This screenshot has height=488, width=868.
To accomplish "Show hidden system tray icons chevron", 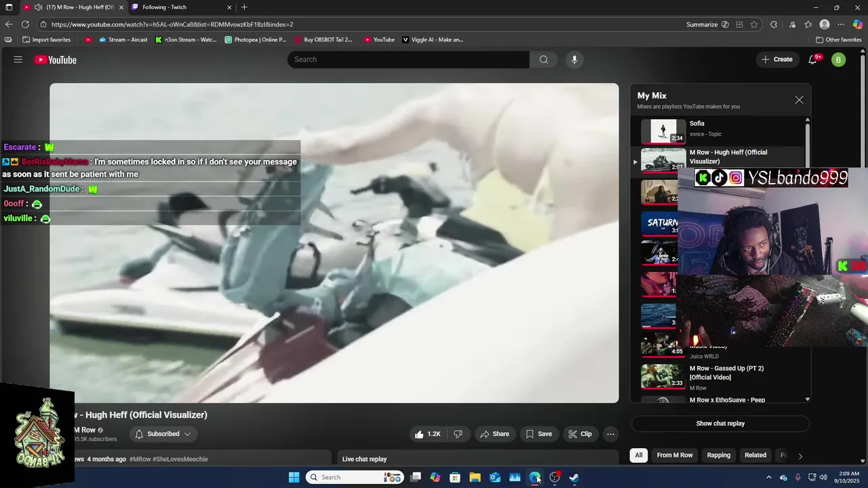I will click(x=768, y=477).
